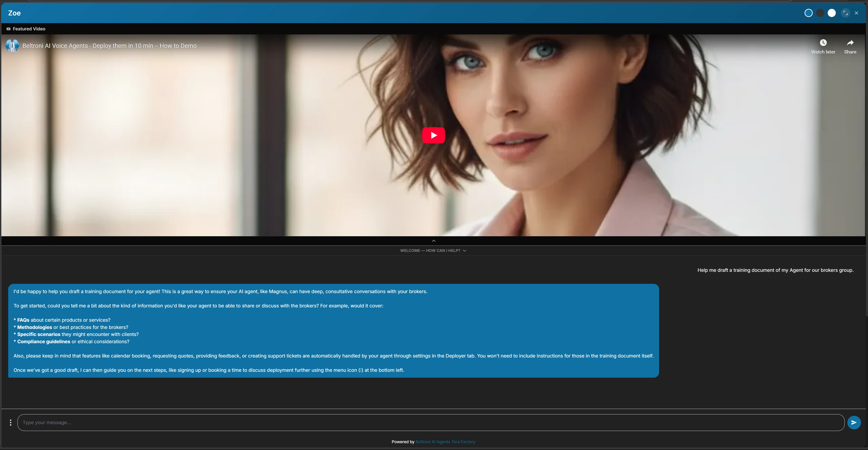
Task: Click the video title Deploy them in 10 min
Action: 109,46
